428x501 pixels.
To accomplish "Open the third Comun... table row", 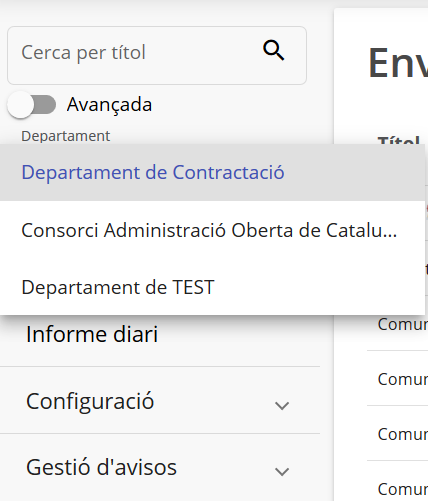I will (403, 434).
